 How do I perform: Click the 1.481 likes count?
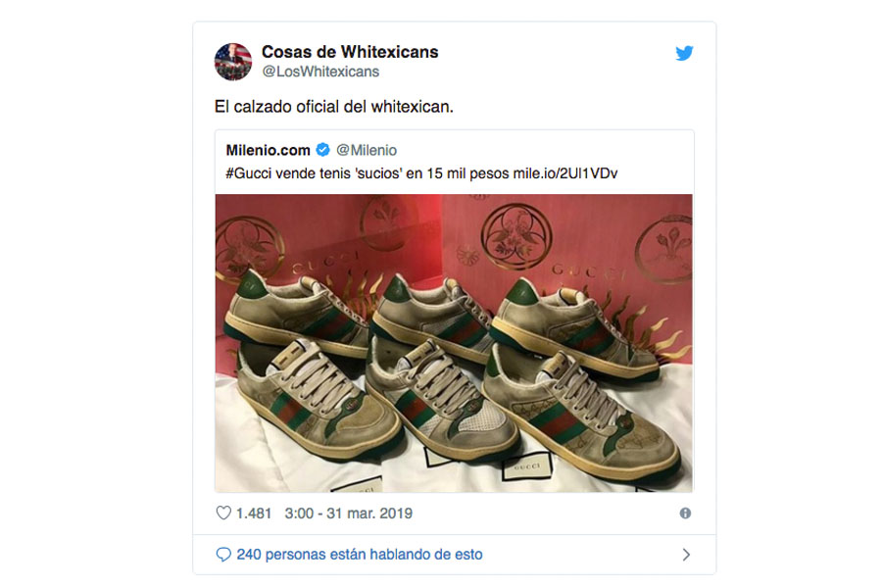254,514
